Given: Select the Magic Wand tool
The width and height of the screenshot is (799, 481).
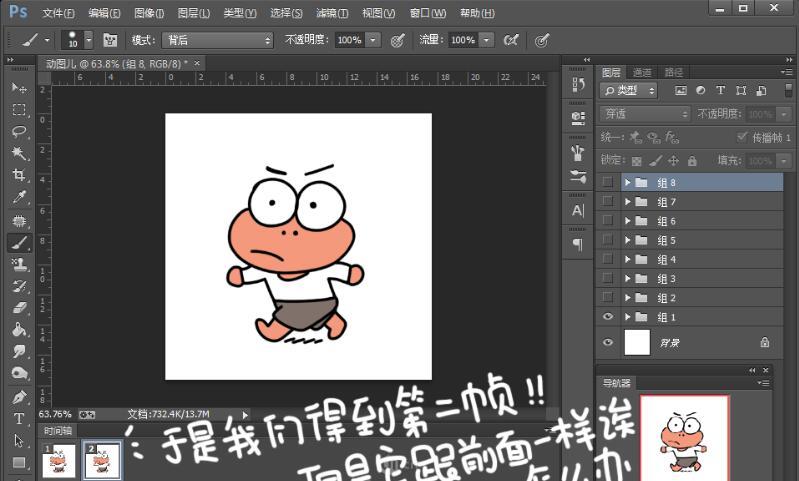Looking at the screenshot, I should coord(19,153).
